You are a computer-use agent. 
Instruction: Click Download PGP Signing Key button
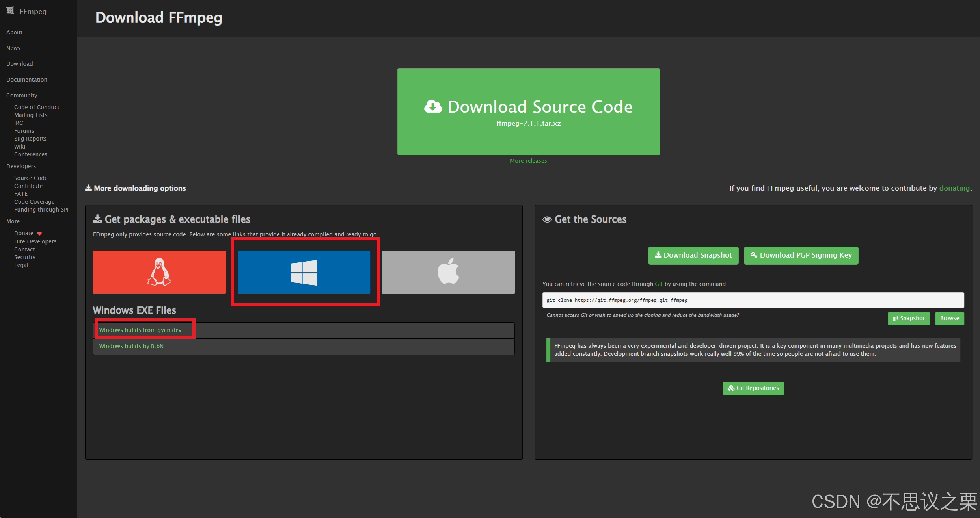[801, 255]
